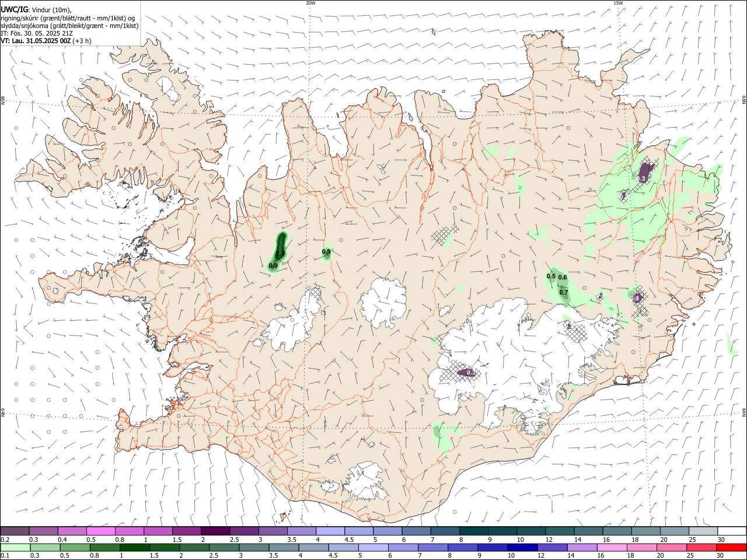Click the 'VT: Lau. 31.05.2025 00Z' valid time
Screen dimensions: 747x560
pyautogui.click(x=36, y=41)
